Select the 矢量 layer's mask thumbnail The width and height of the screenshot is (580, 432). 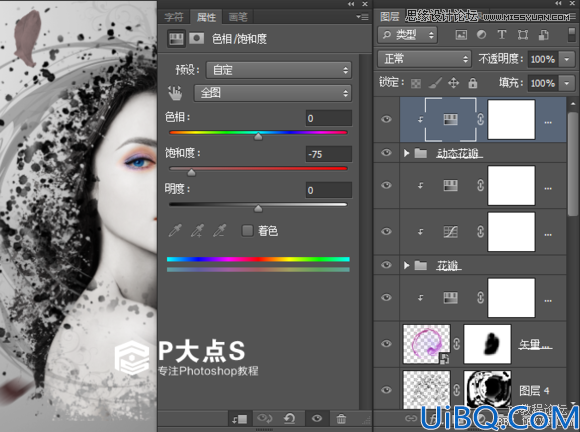488,344
